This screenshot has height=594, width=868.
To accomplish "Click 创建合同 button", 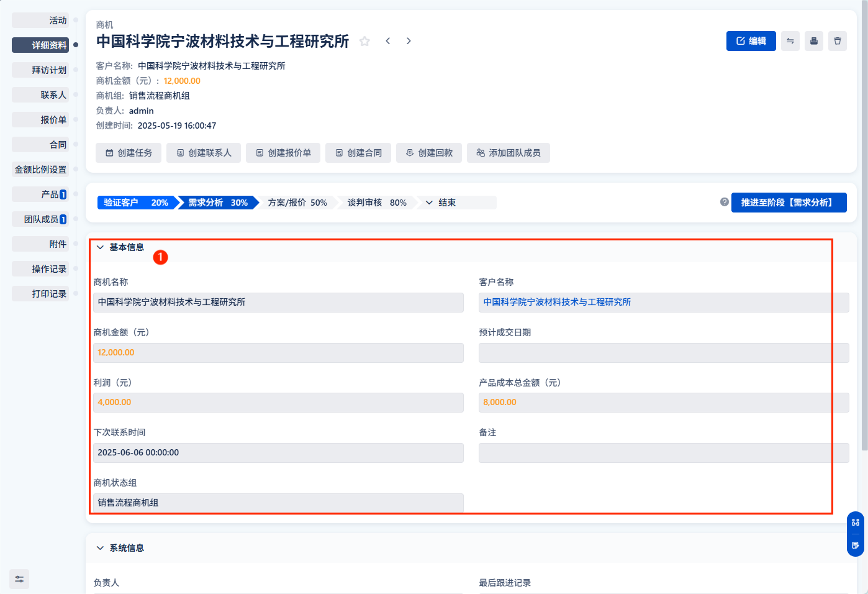I will point(358,153).
